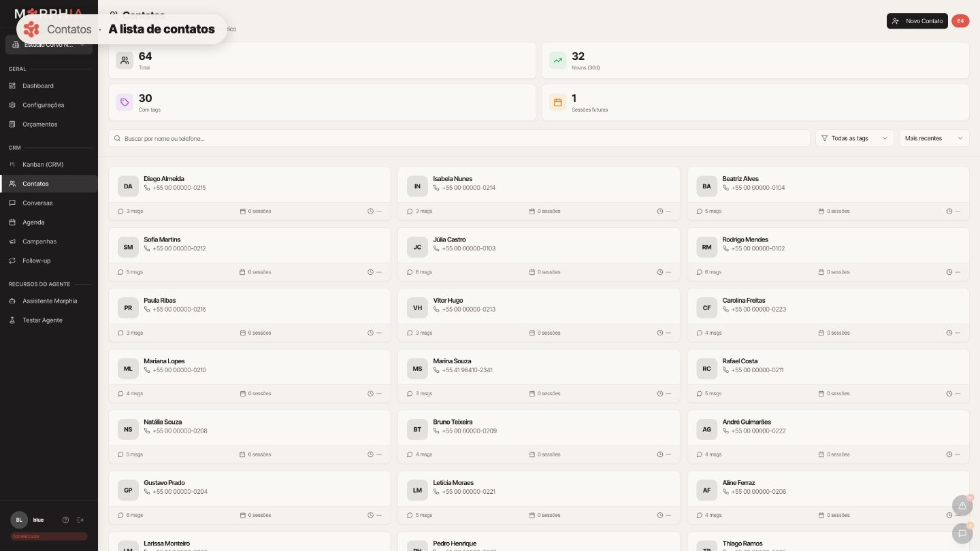Screen dimensions: 980x551
Task: Click the help question mark icon
Action: click(66, 520)
